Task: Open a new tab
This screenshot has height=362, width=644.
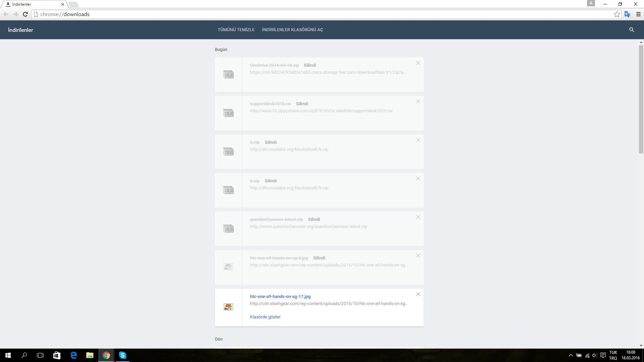Action: pos(73,4)
